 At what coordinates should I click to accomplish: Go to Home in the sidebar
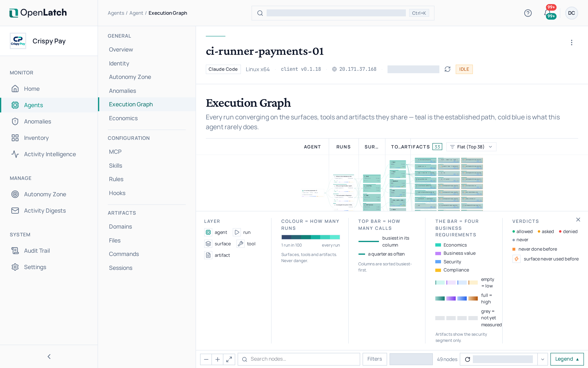pyautogui.click(x=49, y=89)
